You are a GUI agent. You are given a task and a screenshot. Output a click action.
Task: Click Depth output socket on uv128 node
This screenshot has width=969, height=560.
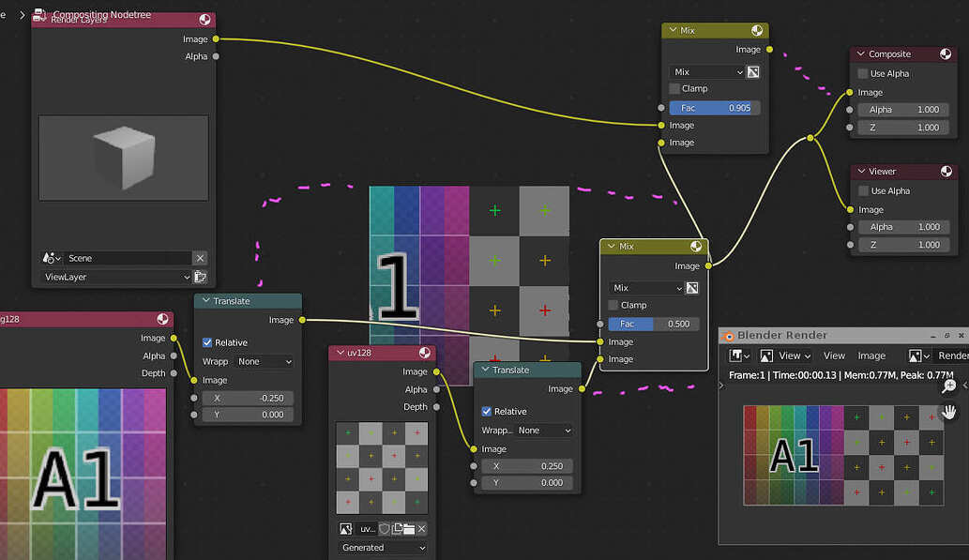436,407
